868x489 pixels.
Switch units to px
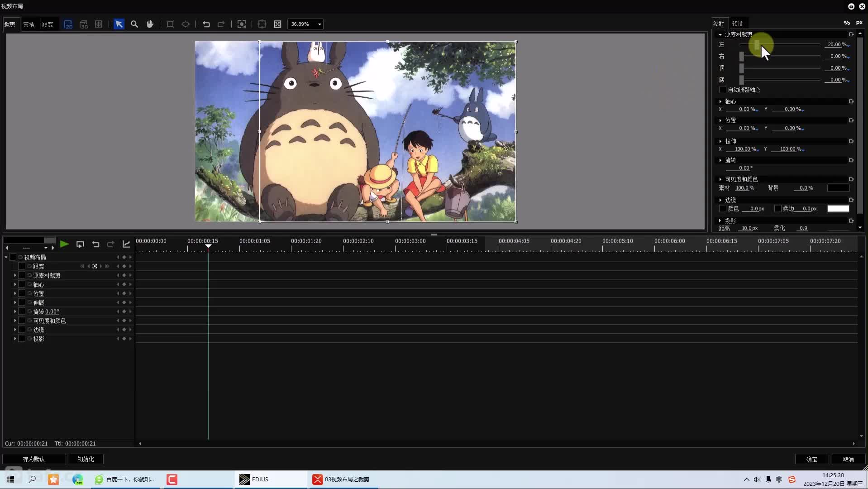pos(859,23)
